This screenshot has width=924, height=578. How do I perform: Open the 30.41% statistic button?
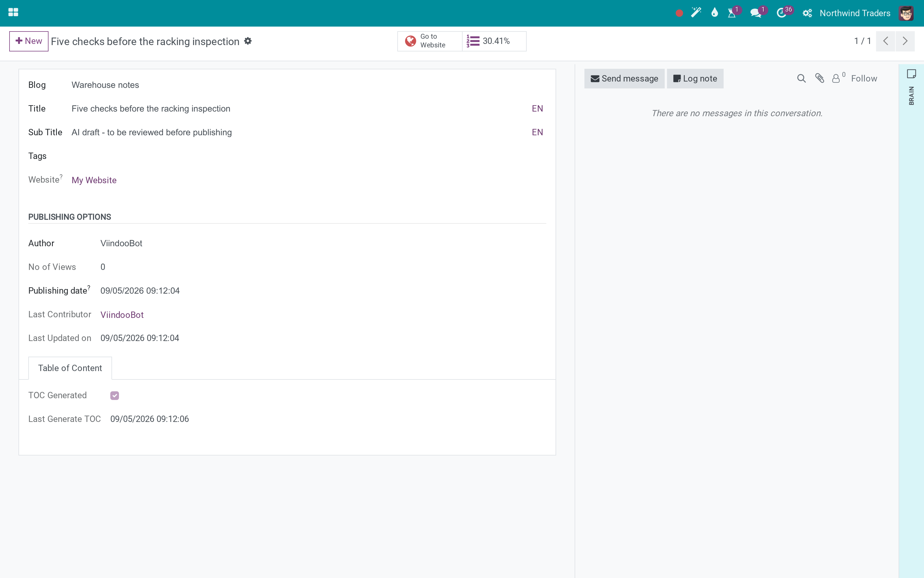[494, 41]
